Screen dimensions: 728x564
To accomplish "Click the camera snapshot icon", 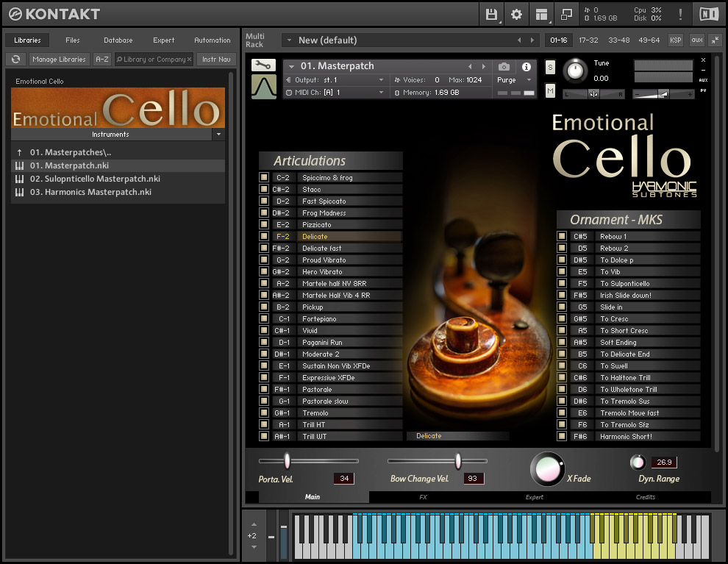I will click(504, 66).
